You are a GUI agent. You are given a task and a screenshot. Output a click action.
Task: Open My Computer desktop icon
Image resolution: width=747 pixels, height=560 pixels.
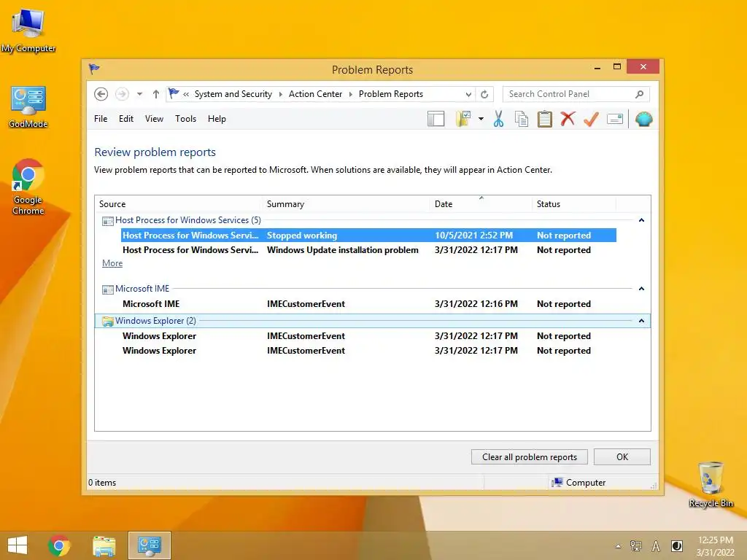pos(28,31)
